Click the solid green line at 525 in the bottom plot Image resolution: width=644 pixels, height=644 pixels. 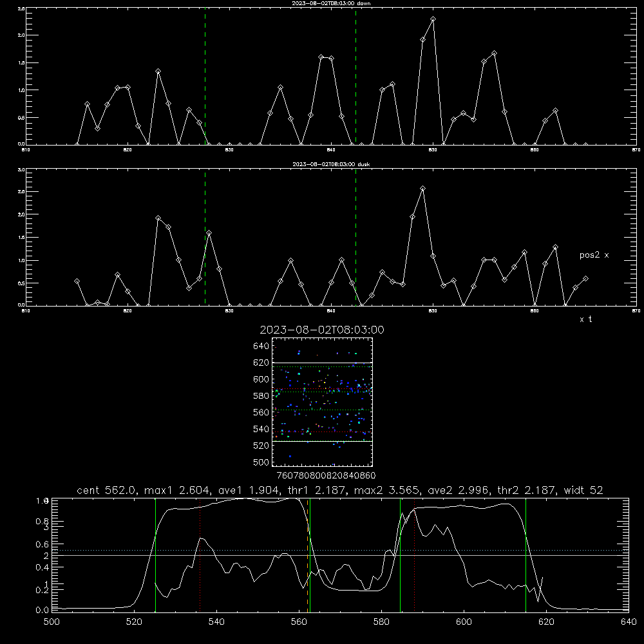155,555
